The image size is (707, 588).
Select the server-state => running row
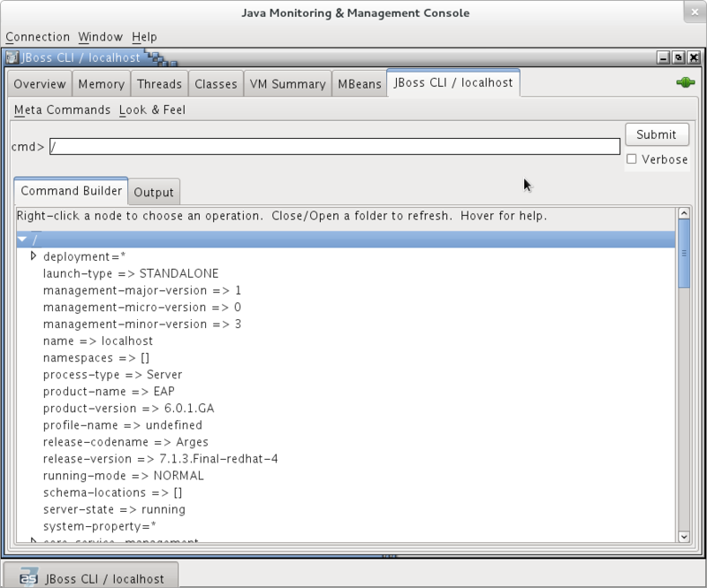coord(114,509)
